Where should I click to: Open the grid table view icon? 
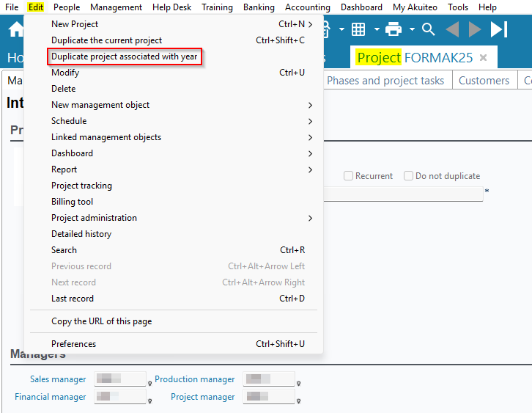pyautogui.click(x=358, y=29)
